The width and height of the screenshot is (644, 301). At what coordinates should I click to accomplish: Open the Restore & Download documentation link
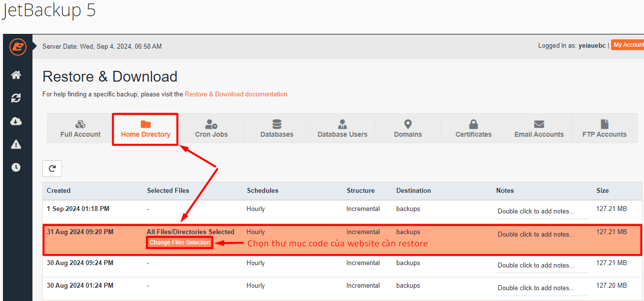coord(237,94)
